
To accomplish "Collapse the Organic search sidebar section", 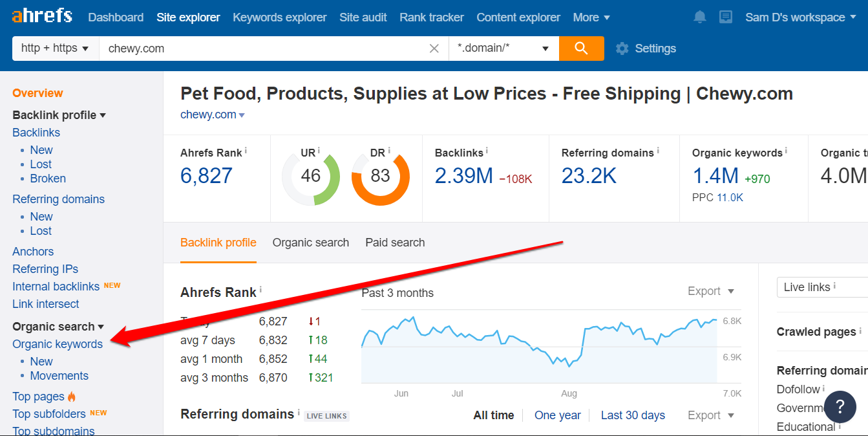I will point(58,327).
